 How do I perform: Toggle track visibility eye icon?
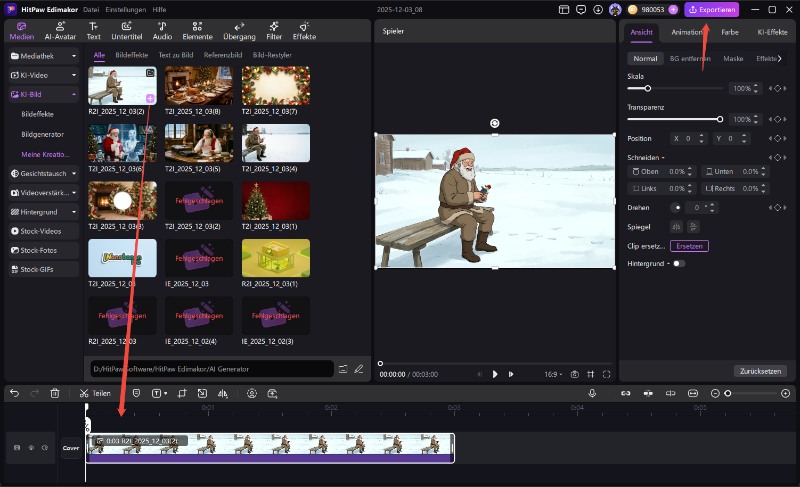31,448
